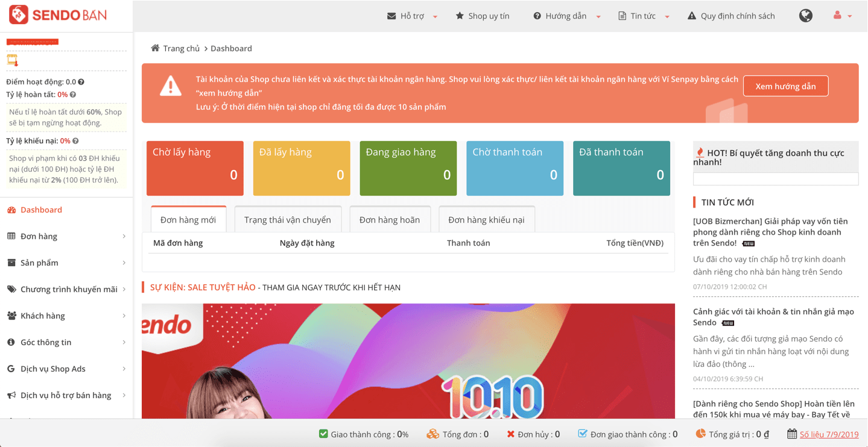The height and width of the screenshot is (447, 868).
Task: Open the globe language icon
Action: (x=805, y=16)
